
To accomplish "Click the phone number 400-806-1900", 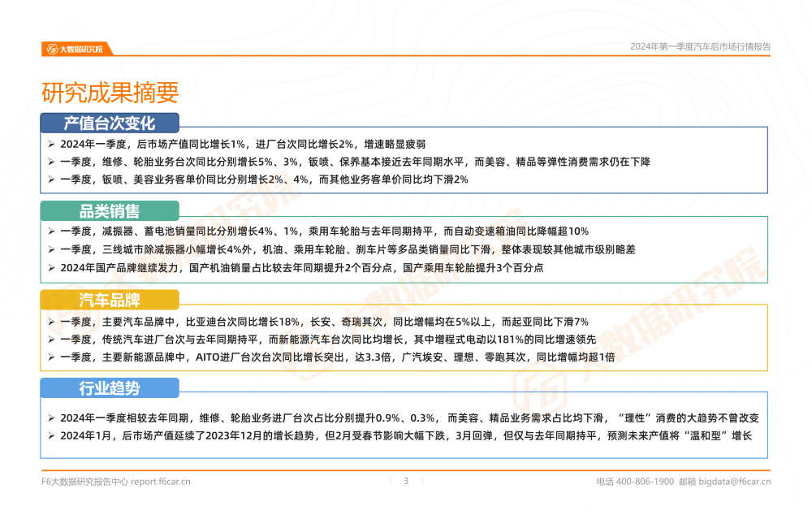I will tap(645, 482).
